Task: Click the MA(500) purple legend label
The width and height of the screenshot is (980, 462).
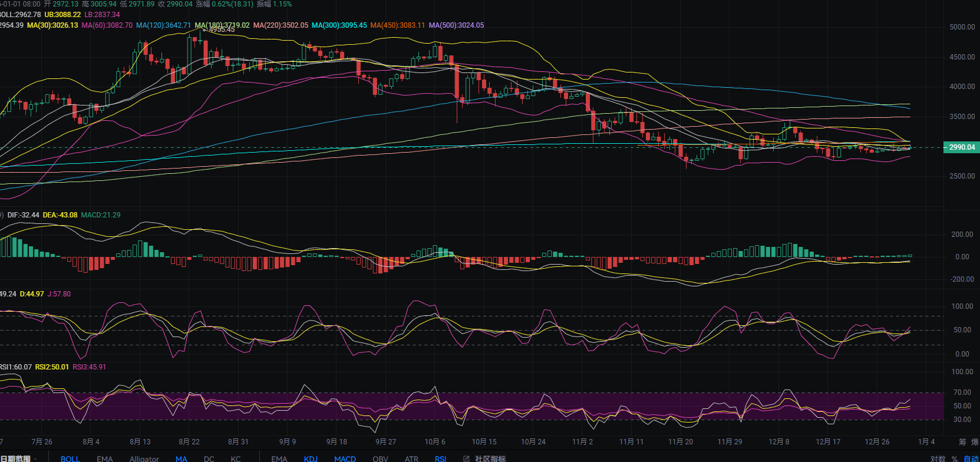Action: coord(456,25)
